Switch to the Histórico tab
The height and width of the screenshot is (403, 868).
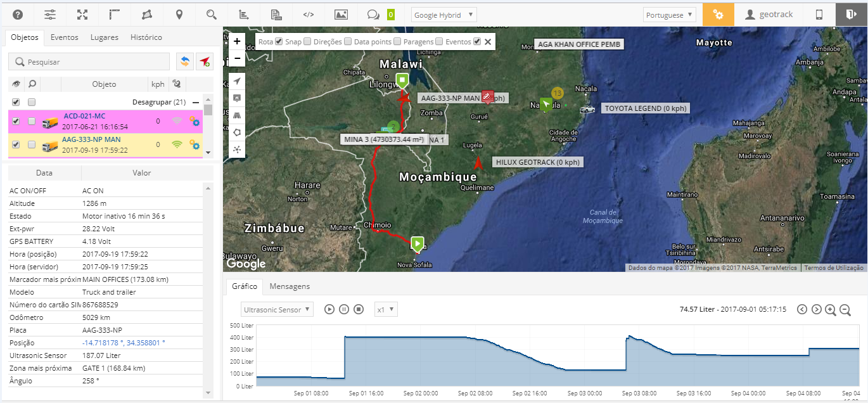point(146,37)
